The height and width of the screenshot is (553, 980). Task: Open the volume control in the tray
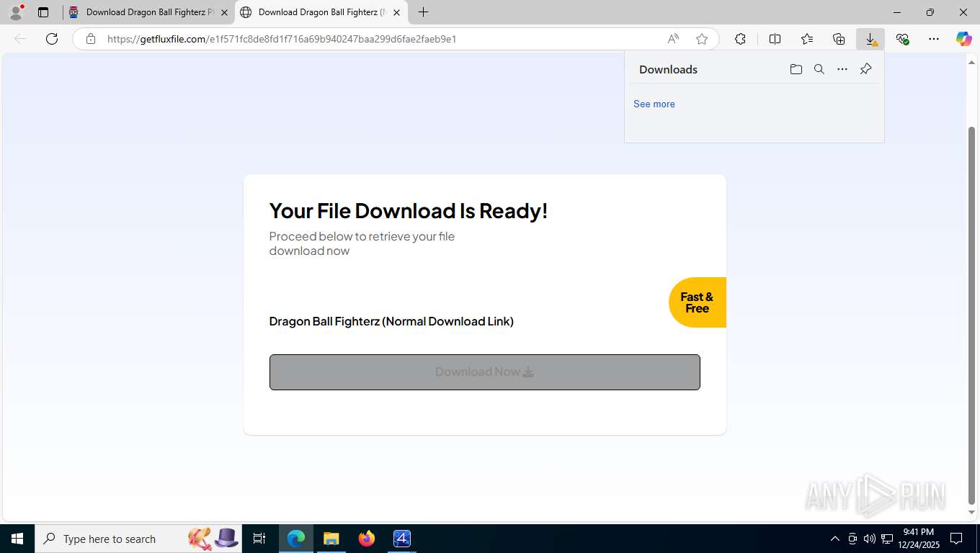(x=870, y=539)
